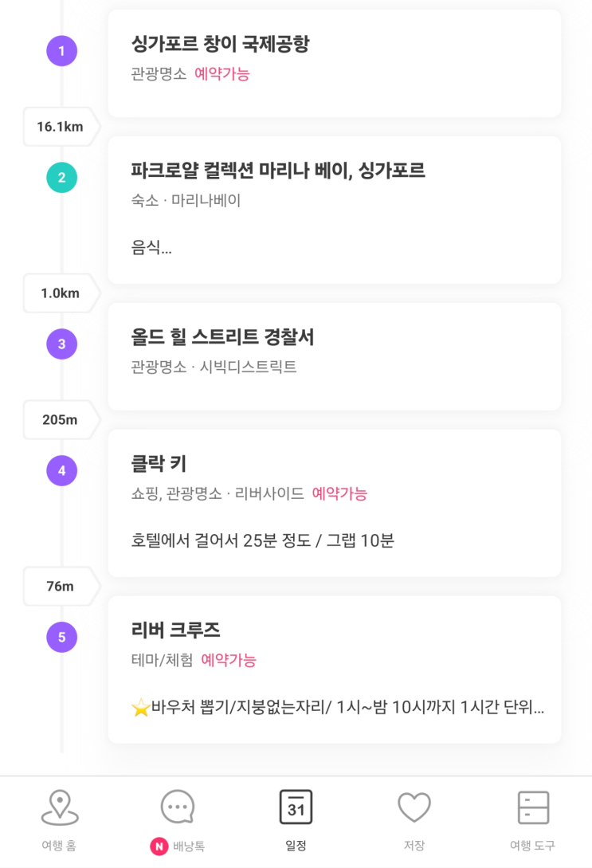Click 예약가능 link under 창이 국제공항

point(222,73)
